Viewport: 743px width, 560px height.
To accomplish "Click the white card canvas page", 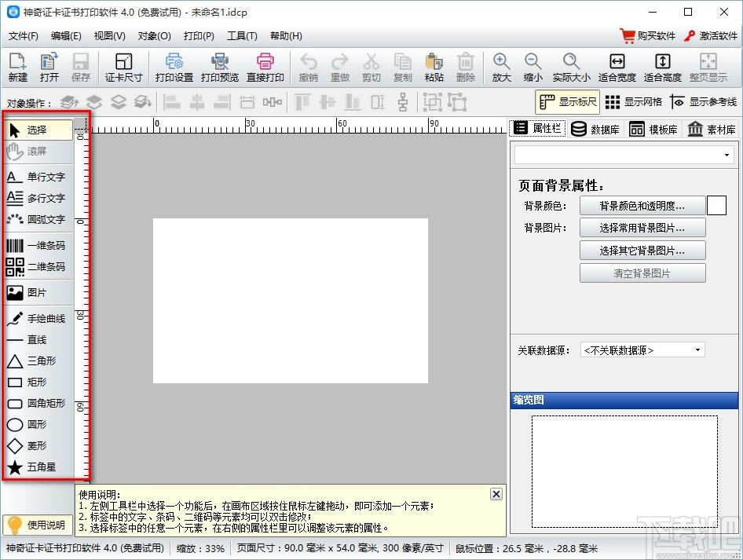I will [291, 301].
